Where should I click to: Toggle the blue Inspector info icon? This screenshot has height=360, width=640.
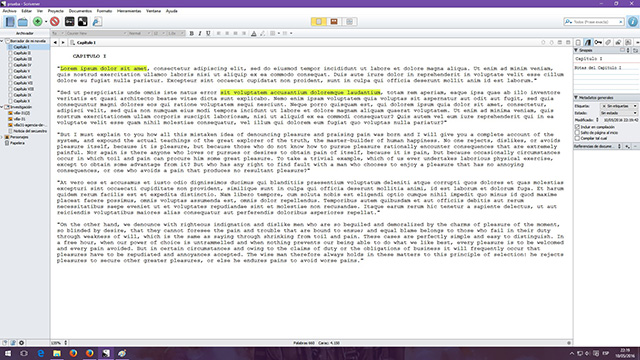coord(633,22)
